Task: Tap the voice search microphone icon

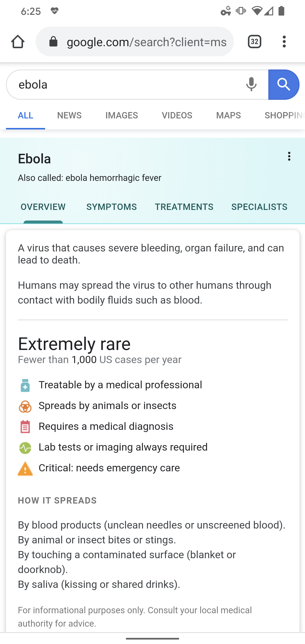Action: tap(251, 85)
